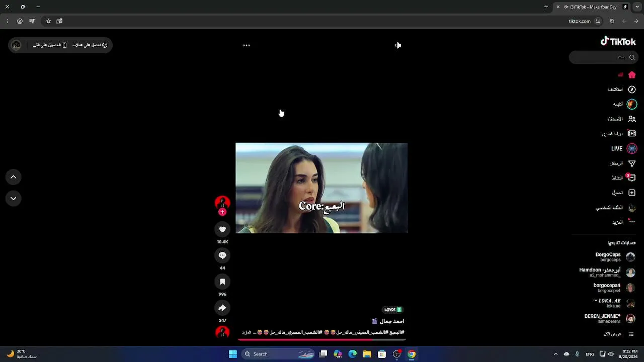Save the video with the bookmark icon
Image resolution: width=644 pixels, height=362 pixels.
coord(222,282)
